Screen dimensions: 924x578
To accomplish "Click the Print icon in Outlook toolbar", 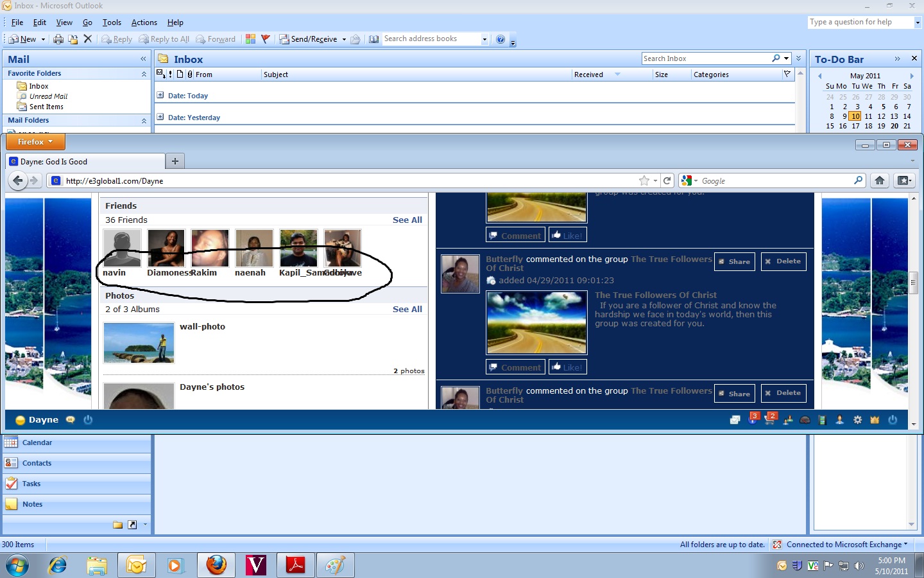I will 58,39.
